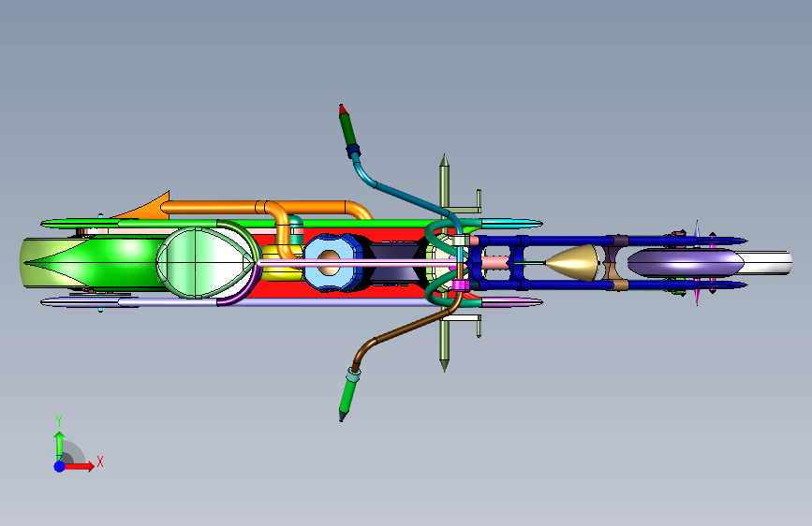Select the light green oval seat

click(206, 263)
